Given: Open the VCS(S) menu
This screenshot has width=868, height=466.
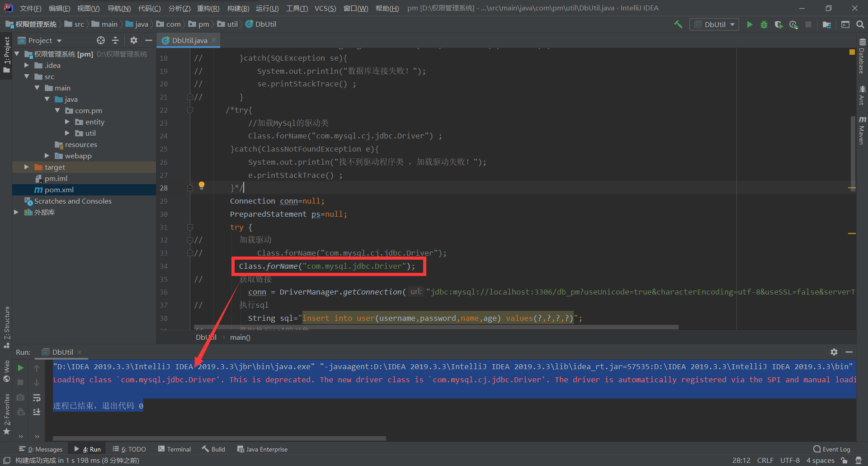Looking at the screenshot, I should click(x=325, y=8).
